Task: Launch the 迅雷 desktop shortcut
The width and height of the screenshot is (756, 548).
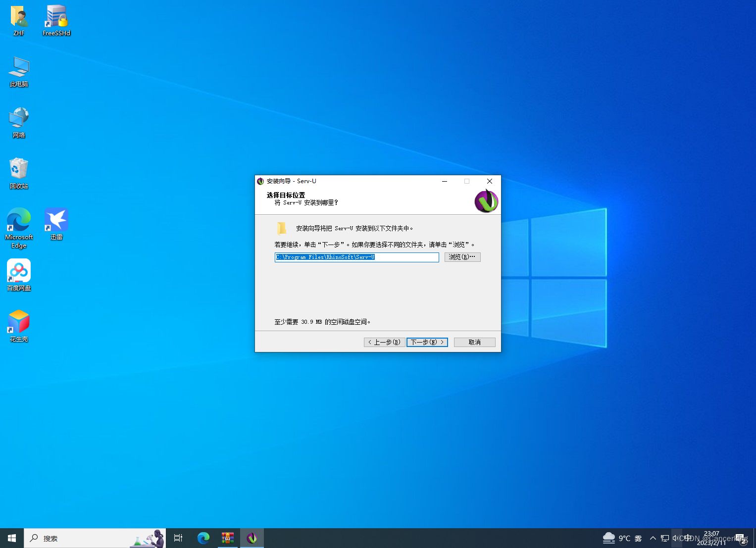Action: [x=56, y=224]
